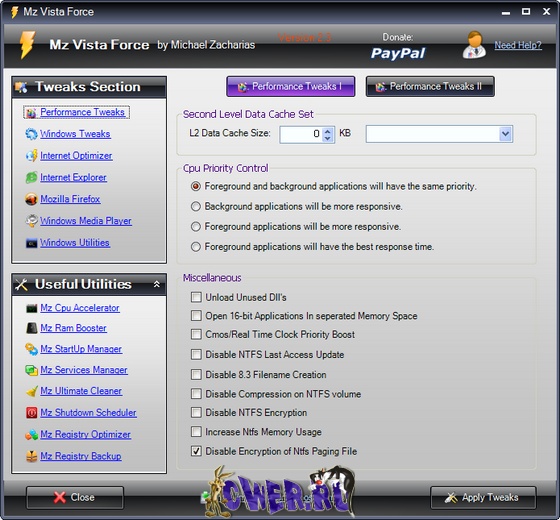Maximize the Mz Vista Force window

pos(526,12)
